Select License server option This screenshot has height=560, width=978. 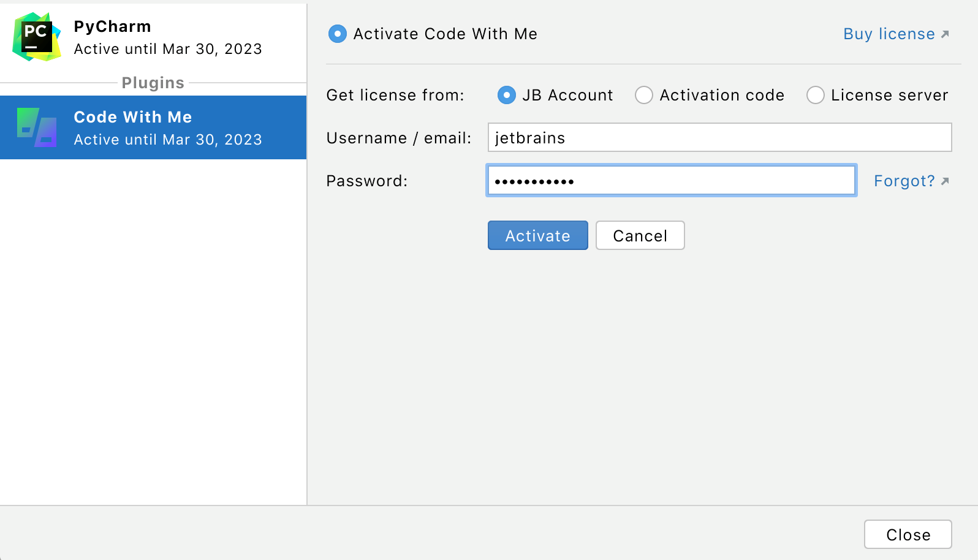point(816,96)
